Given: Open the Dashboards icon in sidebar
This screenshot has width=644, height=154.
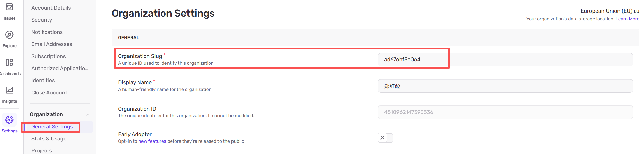Looking at the screenshot, I should click(9, 62).
